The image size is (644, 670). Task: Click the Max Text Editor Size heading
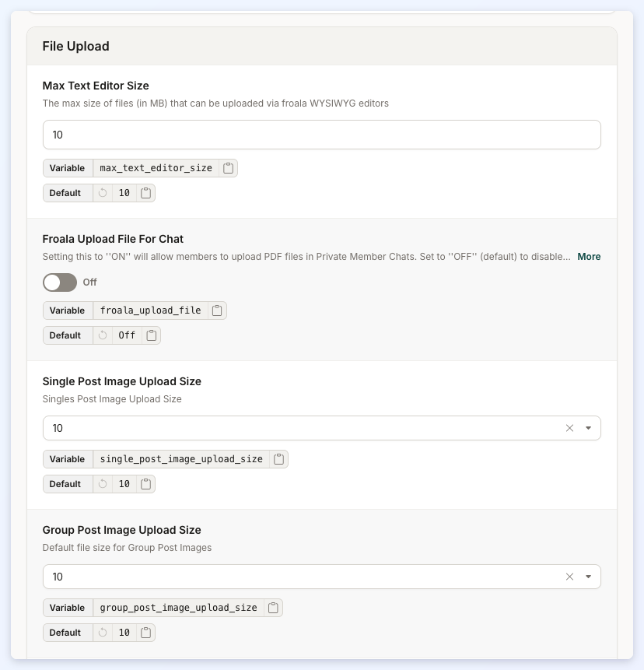[96, 86]
